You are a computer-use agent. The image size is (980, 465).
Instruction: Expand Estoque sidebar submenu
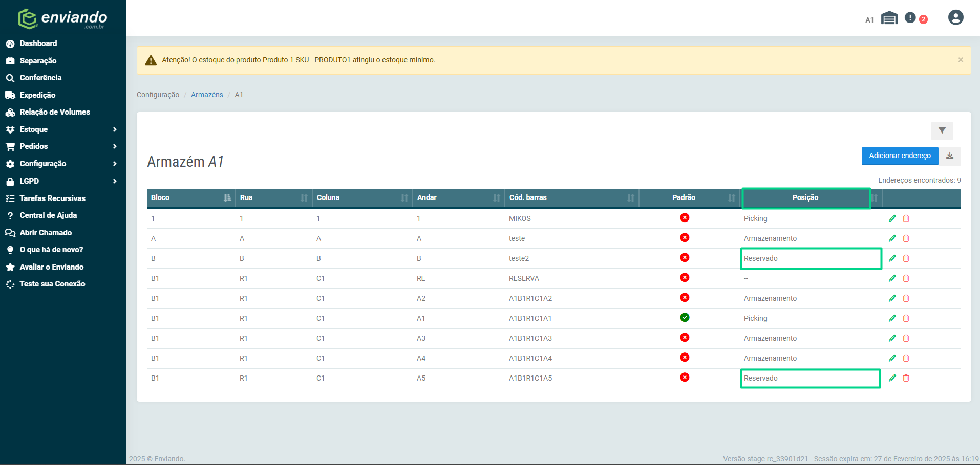pos(63,129)
